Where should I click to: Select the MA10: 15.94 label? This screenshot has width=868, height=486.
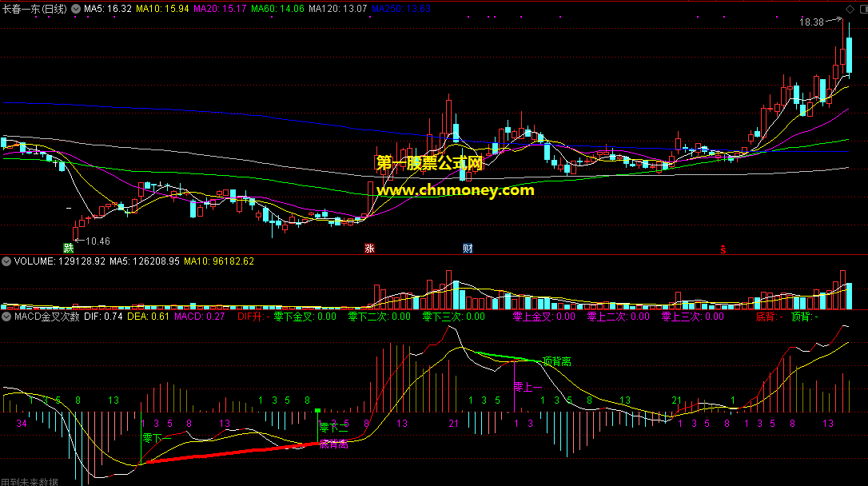click(162, 9)
